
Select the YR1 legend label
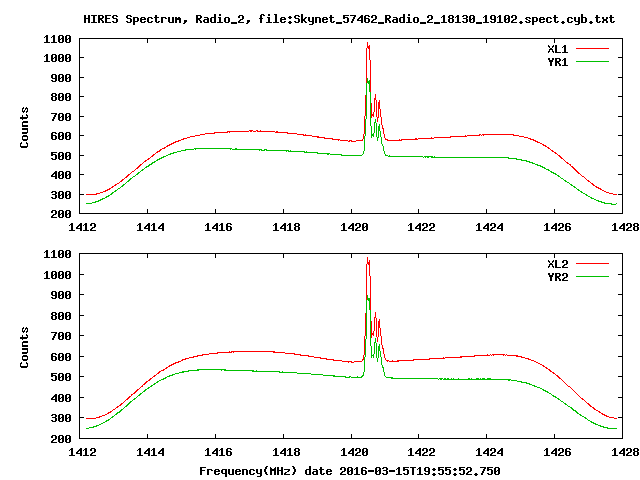tap(558, 62)
